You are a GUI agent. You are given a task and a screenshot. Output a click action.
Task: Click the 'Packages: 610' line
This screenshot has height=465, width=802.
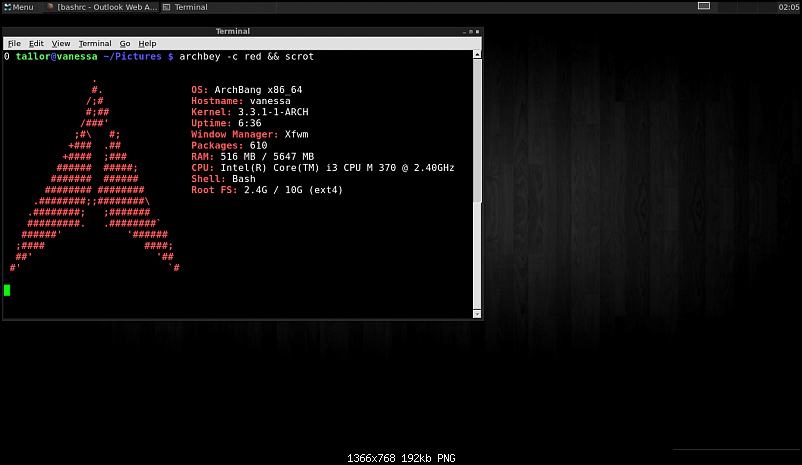tap(229, 146)
